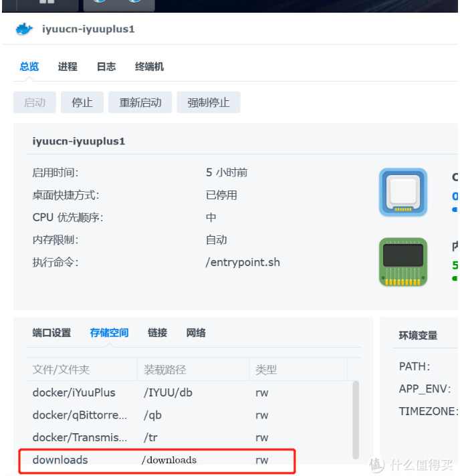Select the 存储空间 tab
The height and width of the screenshot is (476, 460).
[x=109, y=333]
